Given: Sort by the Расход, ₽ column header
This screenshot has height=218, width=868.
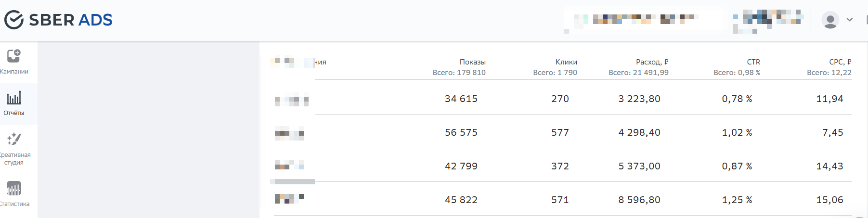Looking at the screenshot, I should (652, 62).
